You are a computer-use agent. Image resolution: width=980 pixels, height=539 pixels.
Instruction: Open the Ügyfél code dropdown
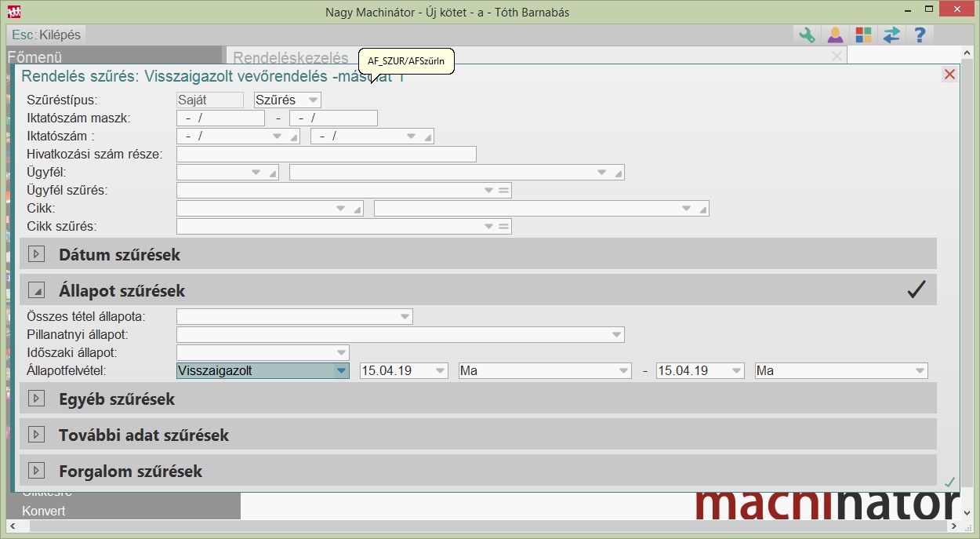pos(256,173)
